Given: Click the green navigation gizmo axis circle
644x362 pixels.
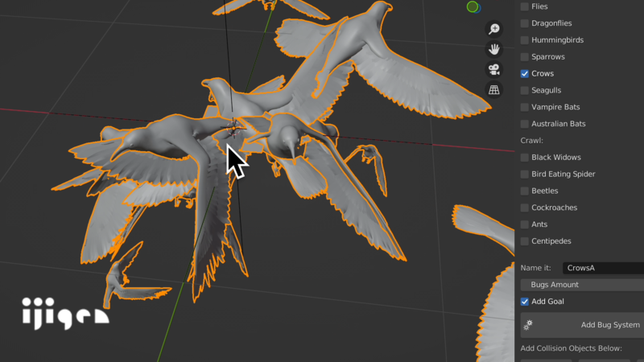Looking at the screenshot, I should pyautogui.click(x=473, y=6).
